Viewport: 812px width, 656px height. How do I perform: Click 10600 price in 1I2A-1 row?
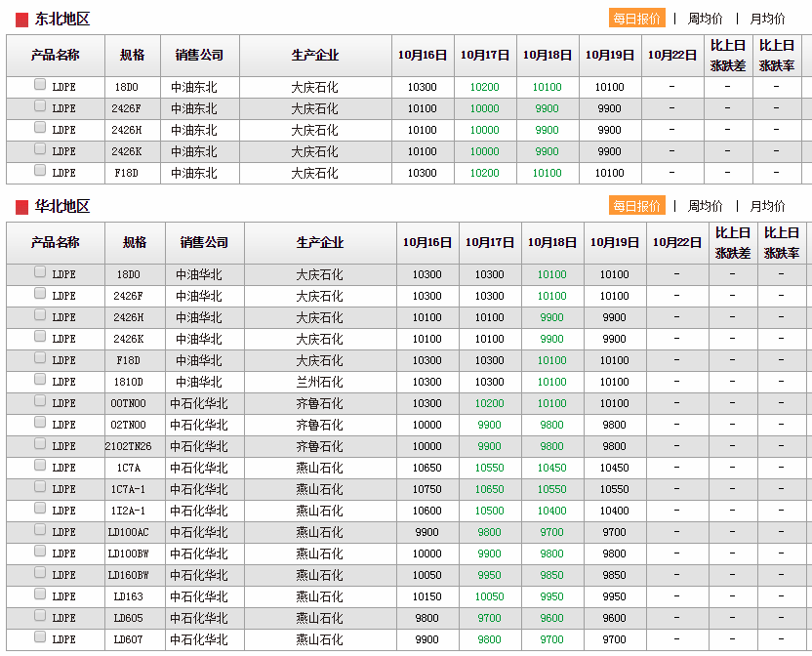pyautogui.click(x=427, y=511)
